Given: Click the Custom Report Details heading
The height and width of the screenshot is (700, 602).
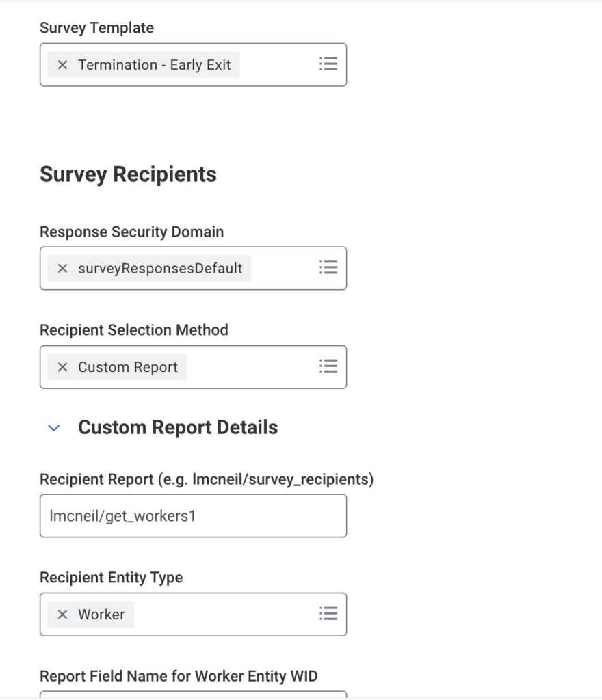Looking at the screenshot, I should coord(178,427).
